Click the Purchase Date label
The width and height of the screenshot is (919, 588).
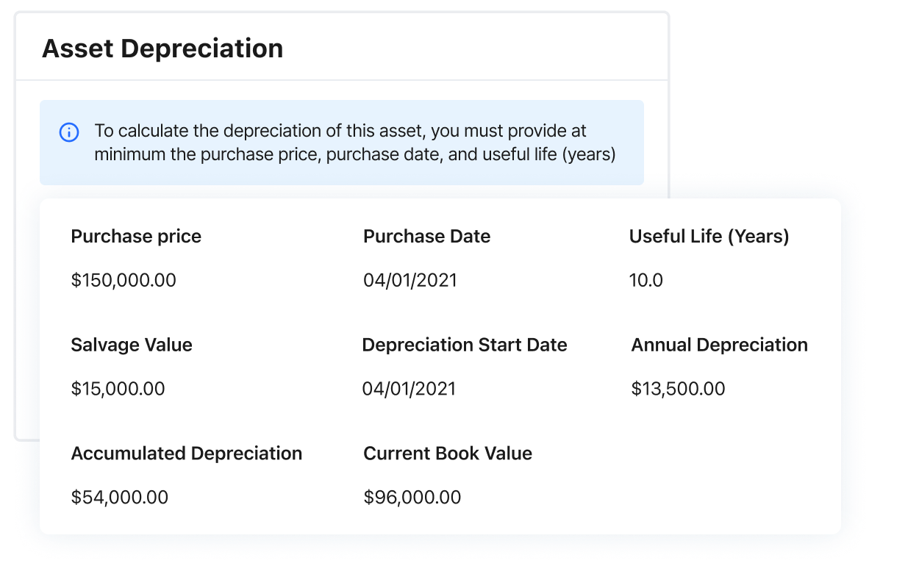point(427,237)
